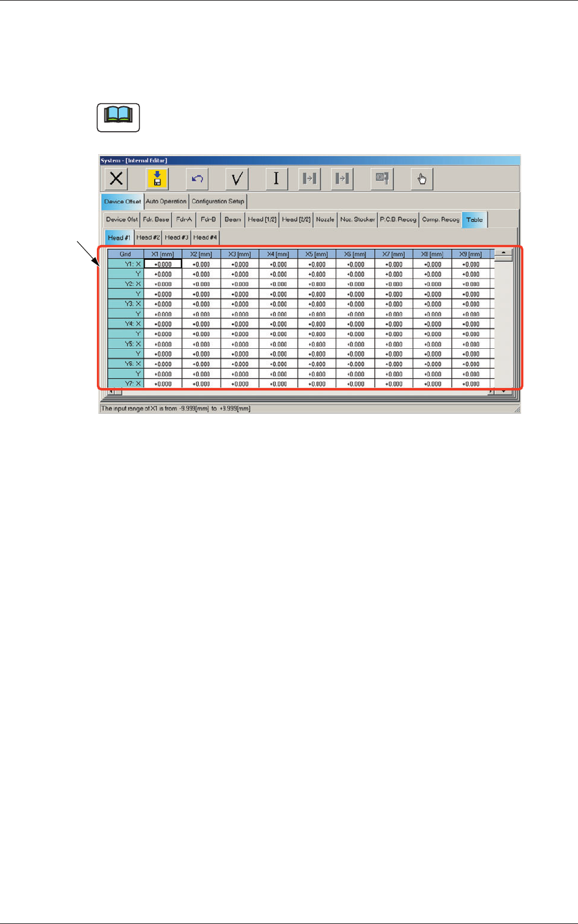
Task: Click the X5 [mm] column header
Action: [317, 254]
